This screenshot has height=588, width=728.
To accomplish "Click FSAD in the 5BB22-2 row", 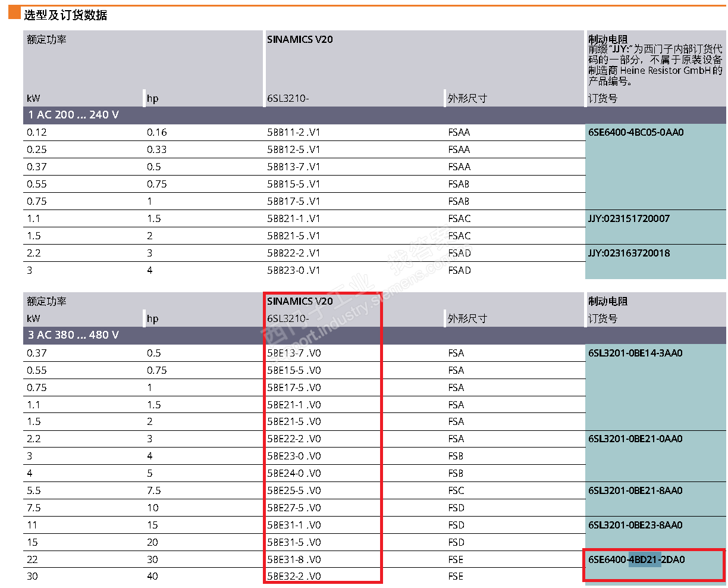I will (x=459, y=253).
